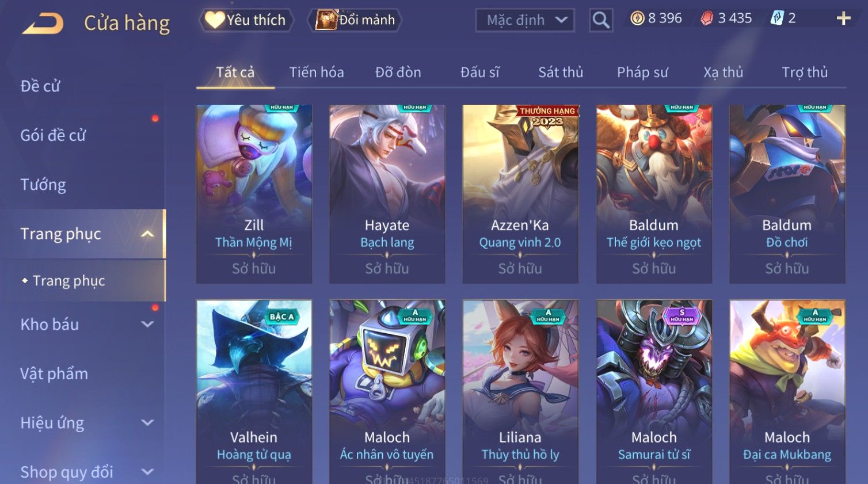
Task: Tap the blue voucher currency icon
Action: pos(777,18)
